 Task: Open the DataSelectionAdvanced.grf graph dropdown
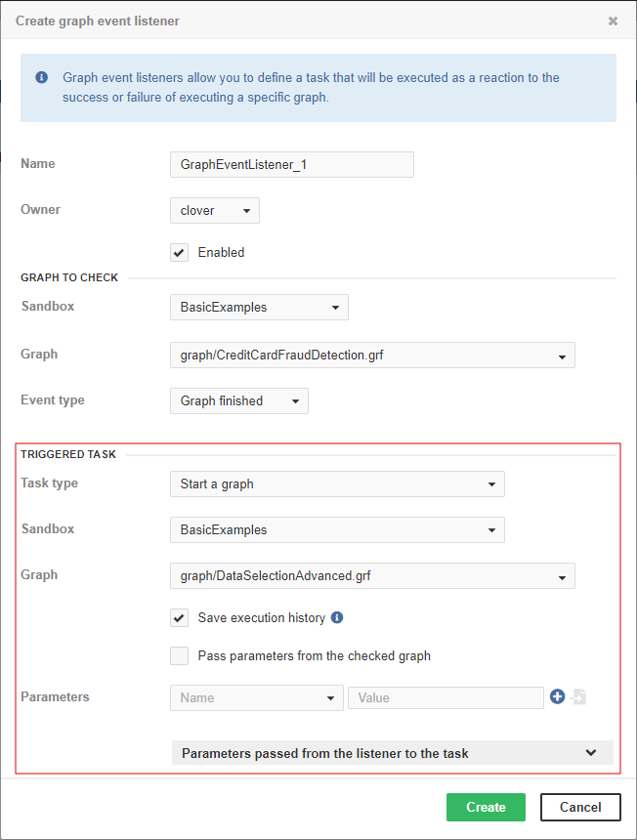click(371, 575)
